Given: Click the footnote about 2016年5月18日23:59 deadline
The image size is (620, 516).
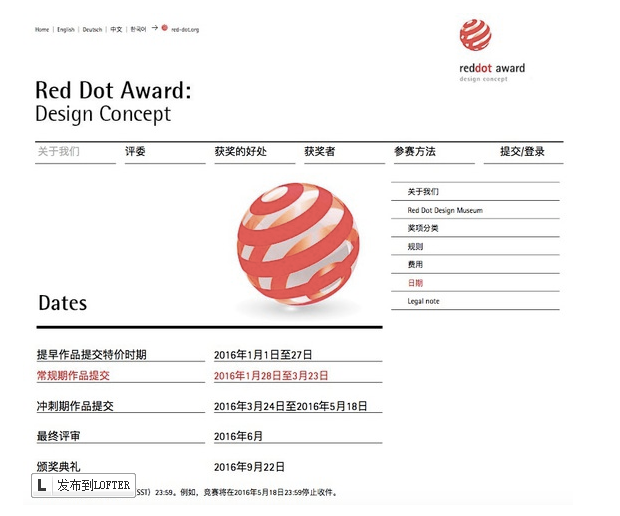Looking at the screenshot, I should point(237,492).
